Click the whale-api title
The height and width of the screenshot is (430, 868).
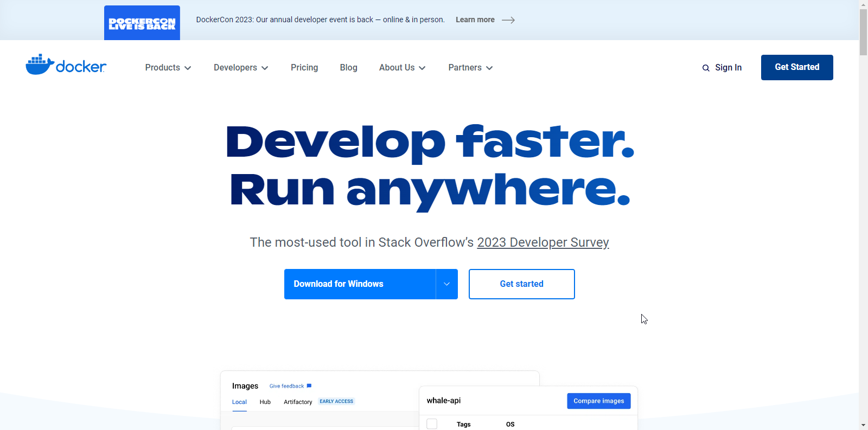(444, 401)
